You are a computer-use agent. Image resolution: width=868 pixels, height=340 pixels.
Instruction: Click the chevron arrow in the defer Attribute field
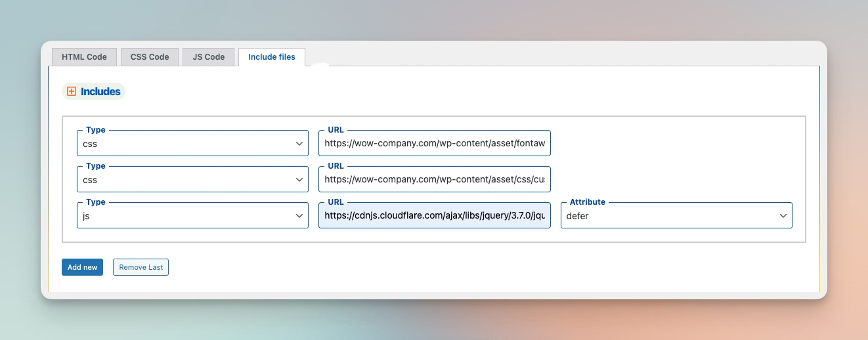point(783,215)
